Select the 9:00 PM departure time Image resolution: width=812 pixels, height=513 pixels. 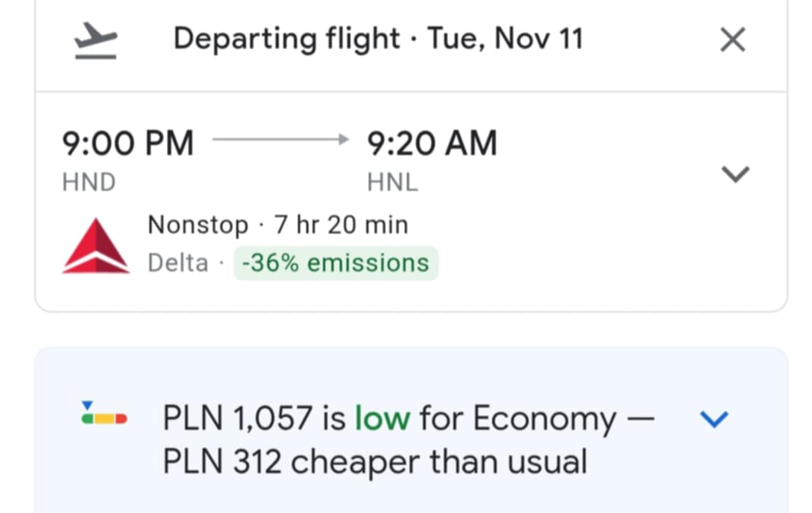127,143
